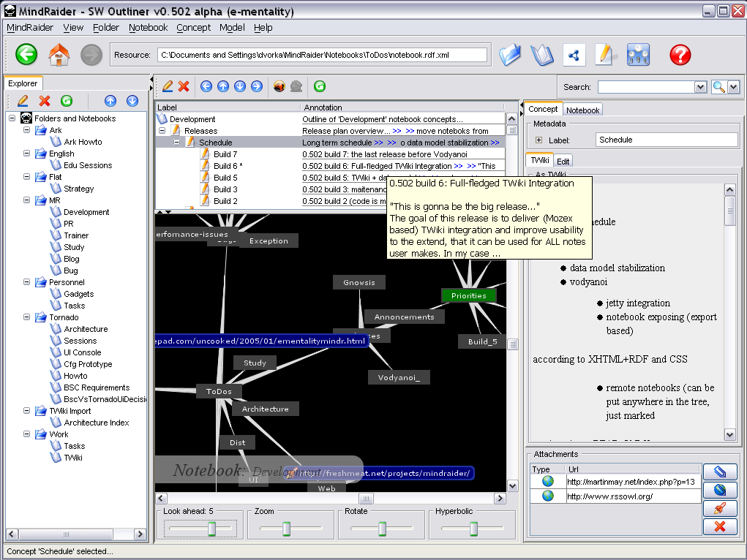Adjust the Hyperbolic slider
Viewport: 747px width, 560px height.
point(473,528)
